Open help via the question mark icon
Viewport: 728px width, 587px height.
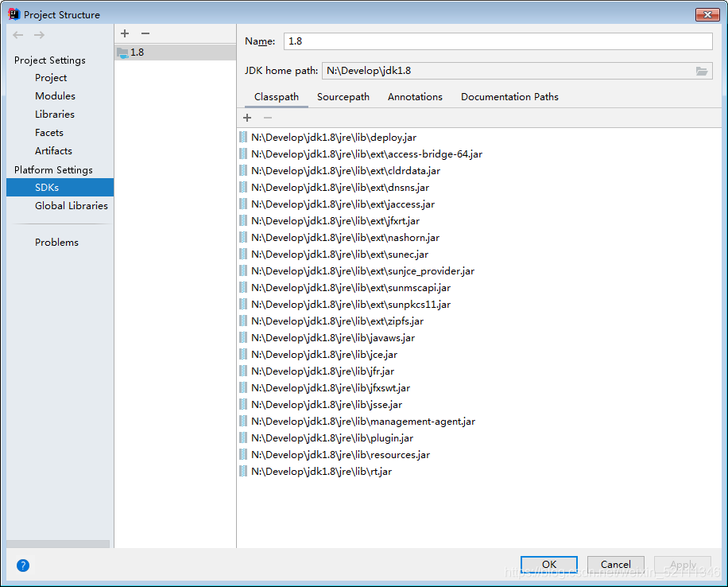pyautogui.click(x=22, y=566)
